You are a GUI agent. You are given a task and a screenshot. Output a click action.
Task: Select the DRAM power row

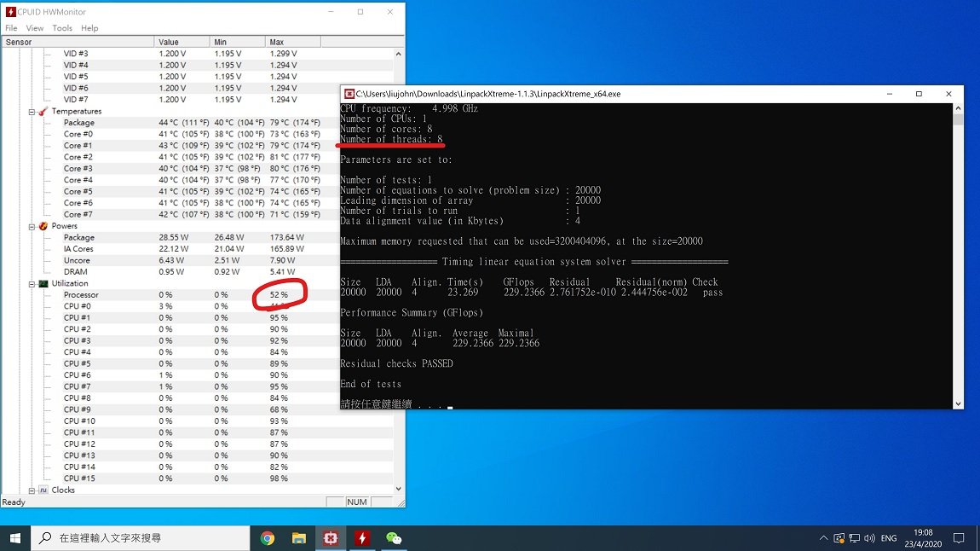(x=197, y=272)
